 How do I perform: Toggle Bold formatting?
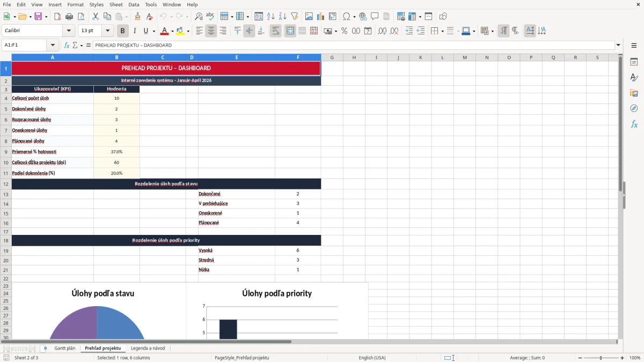click(x=122, y=31)
